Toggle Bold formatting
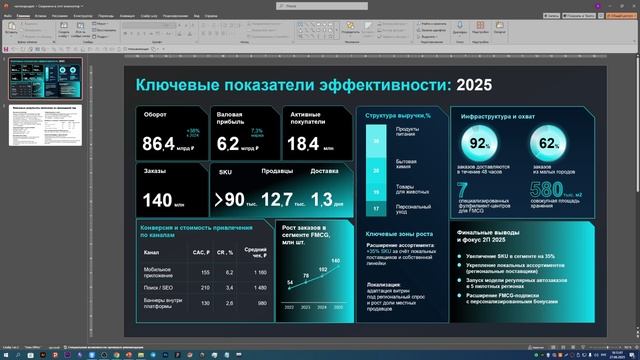Viewport: 640px width, 360px height. tap(126, 34)
